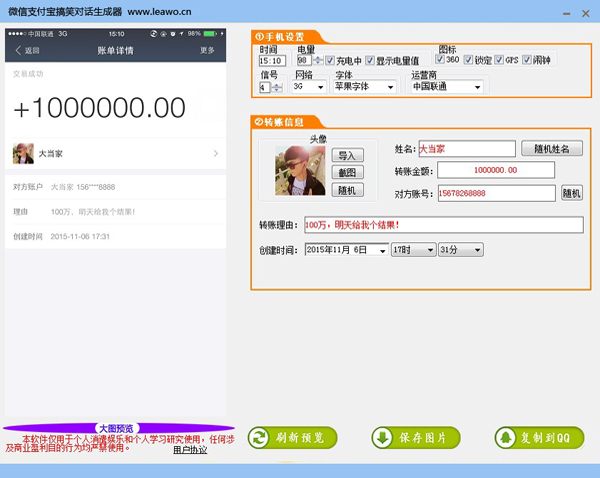Click the 大图预览 large preview bar
The image size is (600, 478).
119,428
